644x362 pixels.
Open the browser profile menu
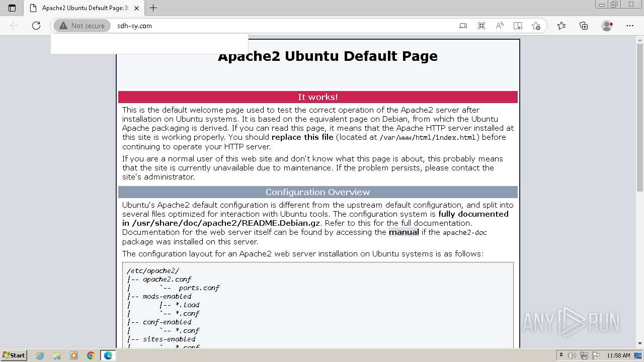(607, 26)
